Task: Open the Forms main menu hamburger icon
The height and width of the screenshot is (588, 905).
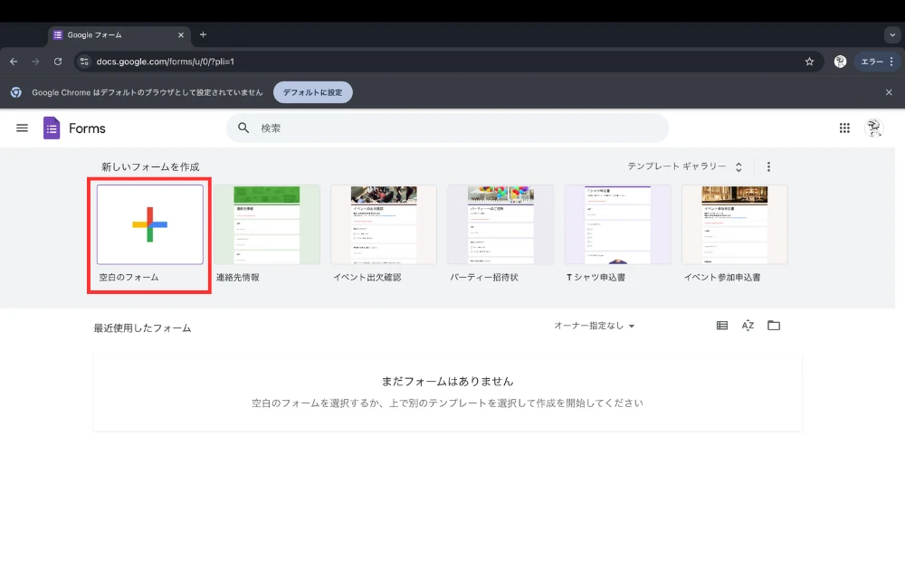Action: [x=22, y=128]
